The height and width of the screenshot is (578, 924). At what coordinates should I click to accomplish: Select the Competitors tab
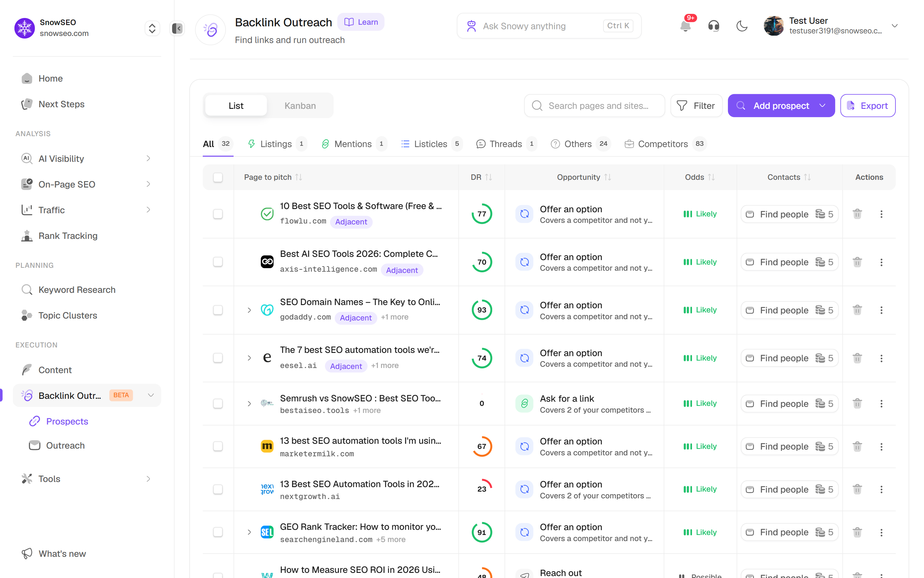[665, 144]
